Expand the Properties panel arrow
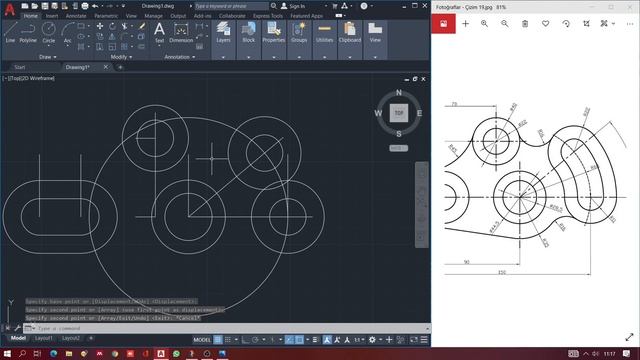This screenshot has height=360, width=640. coord(274,58)
